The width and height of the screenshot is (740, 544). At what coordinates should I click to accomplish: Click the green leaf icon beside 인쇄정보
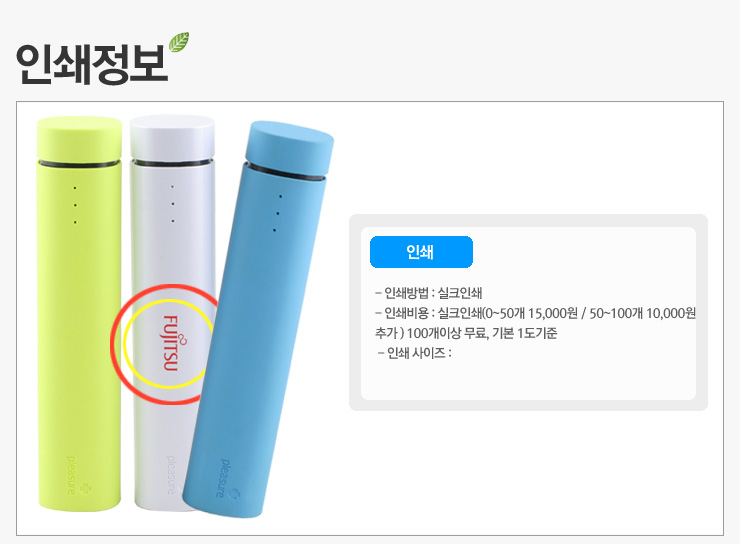179,42
